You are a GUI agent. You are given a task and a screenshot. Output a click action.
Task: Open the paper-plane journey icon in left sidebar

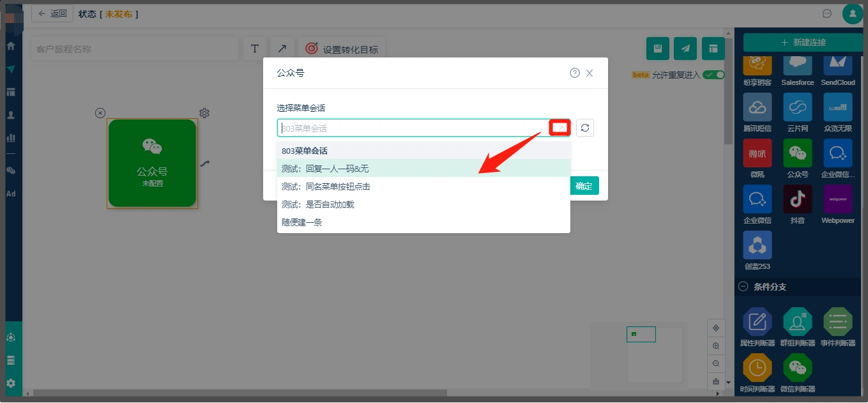(10, 69)
